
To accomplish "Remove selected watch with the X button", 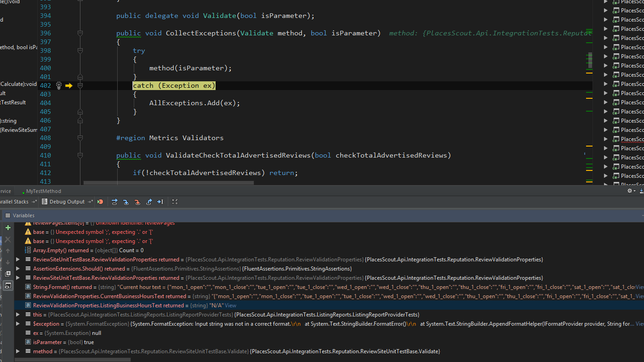I will click(x=8, y=239).
